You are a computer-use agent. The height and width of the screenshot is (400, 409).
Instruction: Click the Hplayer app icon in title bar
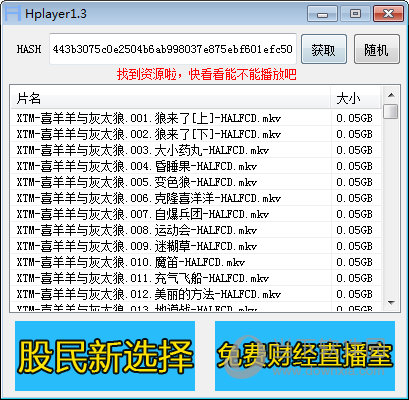point(12,14)
